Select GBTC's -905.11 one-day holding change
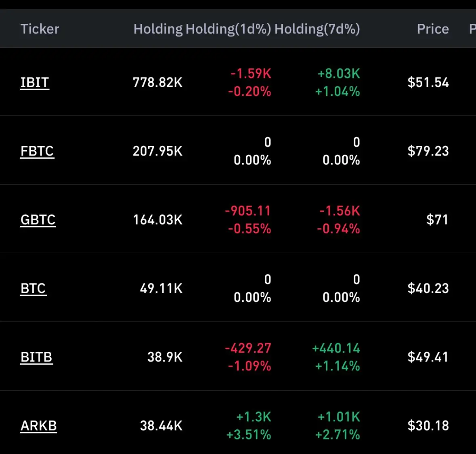 (x=247, y=211)
